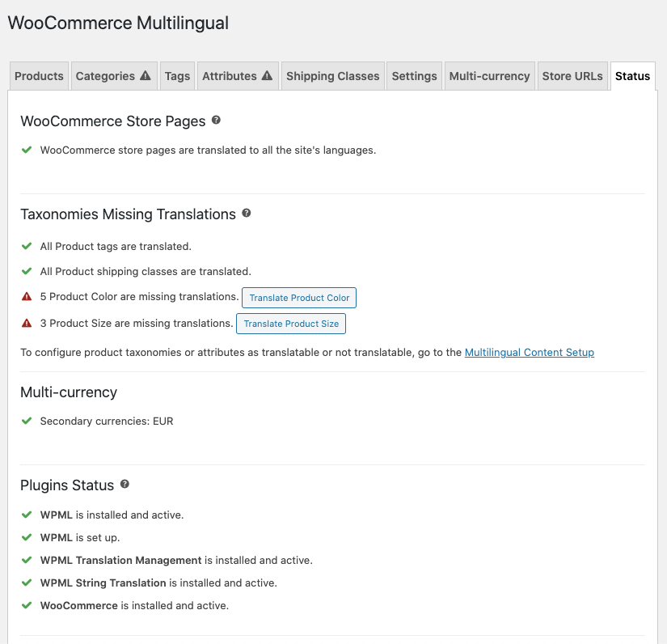This screenshot has width=667, height=644.
Task: Click warning icon on Categories tab
Action: coord(146,76)
